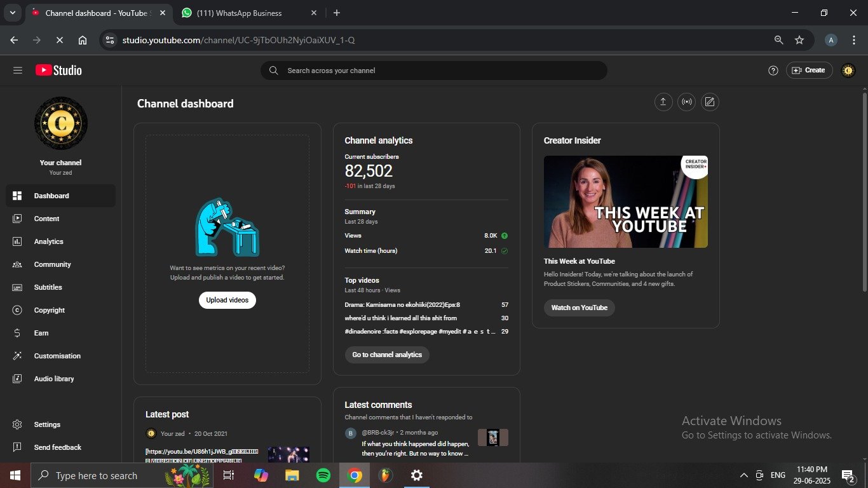The width and height of the screenshot is (868, 488).
Task: Open the hamburger navigation menu
Action: click(18, 71)
